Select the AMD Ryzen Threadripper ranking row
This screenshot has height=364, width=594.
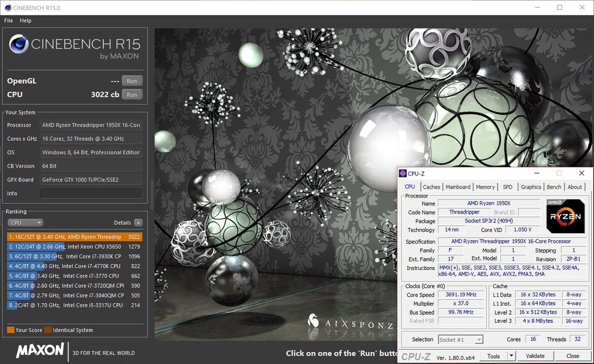(75, 237)
